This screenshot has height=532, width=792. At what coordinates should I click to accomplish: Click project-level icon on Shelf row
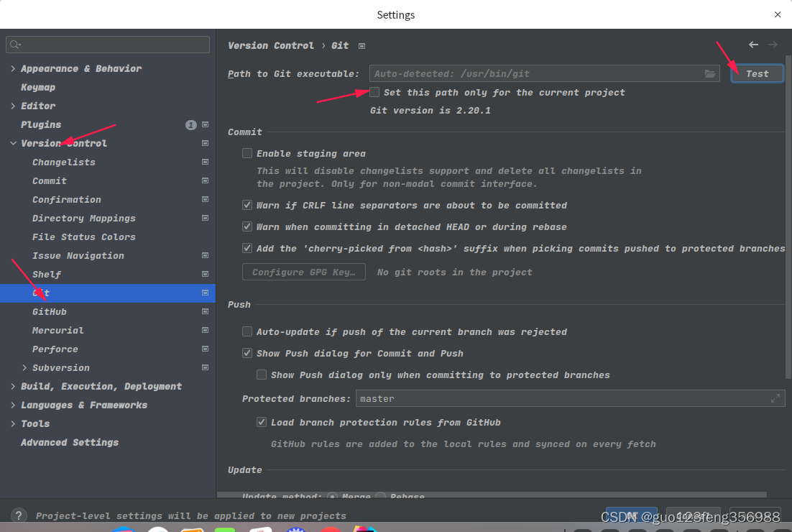[x=205, y=274]
